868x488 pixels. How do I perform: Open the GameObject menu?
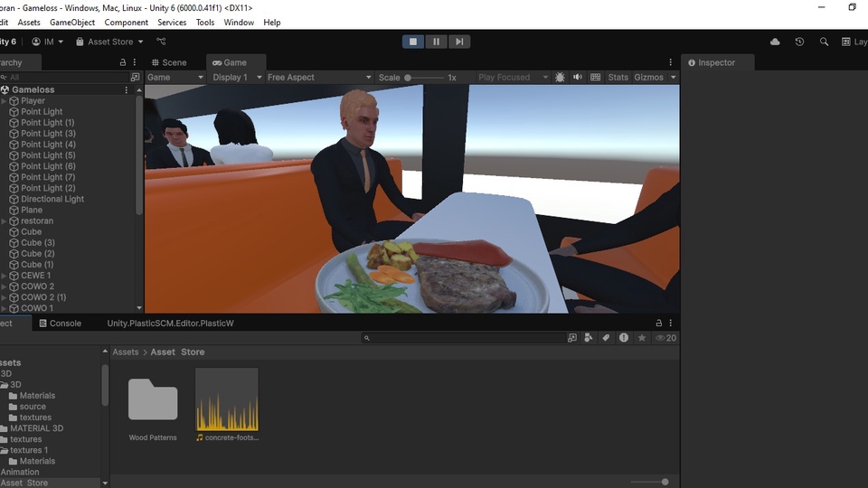(x=73, y=23)
